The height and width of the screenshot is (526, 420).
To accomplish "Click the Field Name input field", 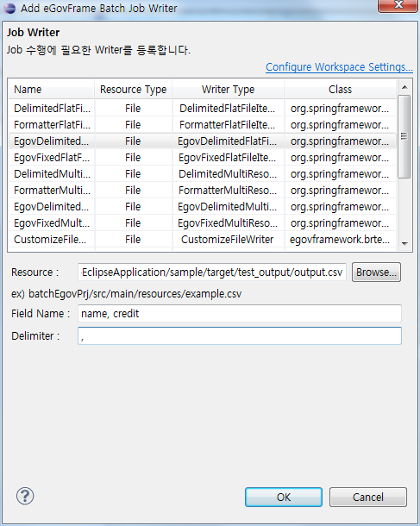I will (240, 314).
